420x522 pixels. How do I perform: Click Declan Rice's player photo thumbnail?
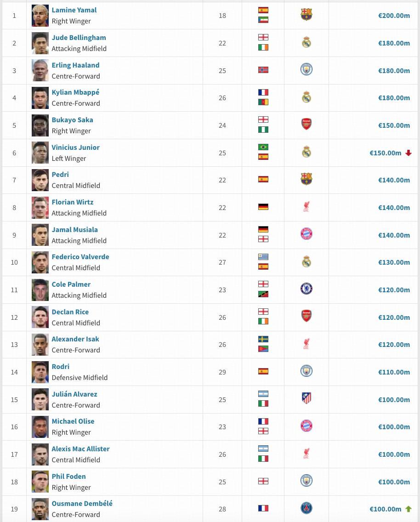[40, 317]
